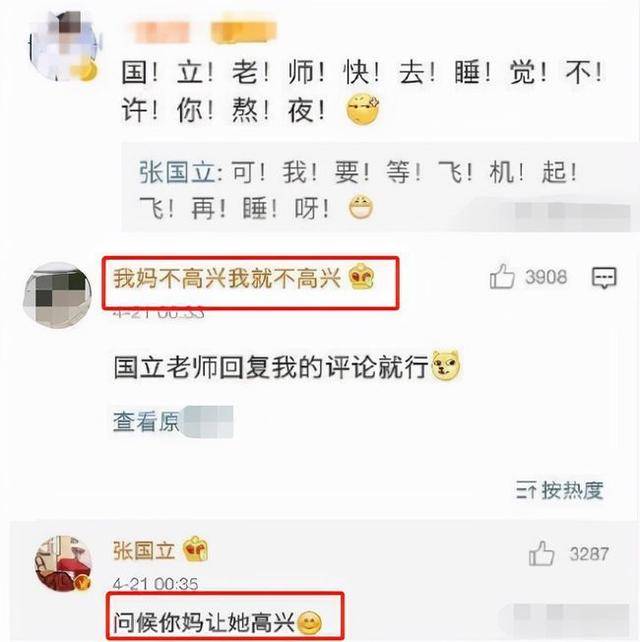This screenshot has width=640, height=642.
Task: Click the sleepy emoji after 熬！夜！
Action: [363, 110]
